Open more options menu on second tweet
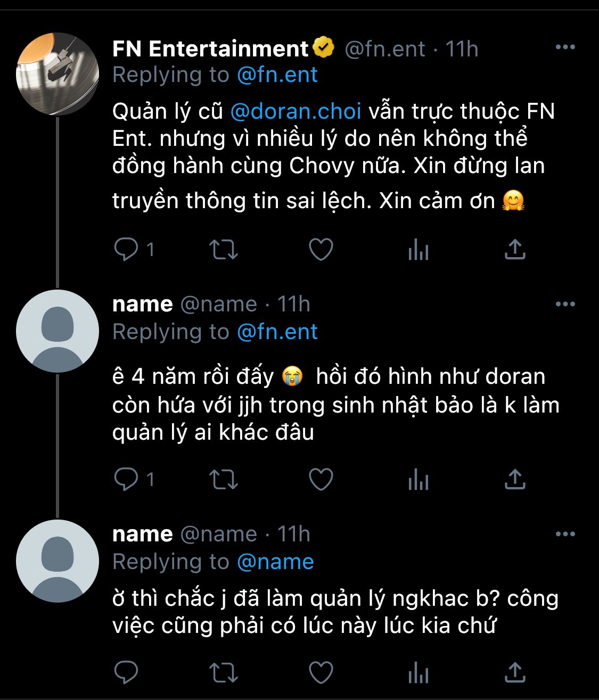599x700 pixels. point(565,304)
